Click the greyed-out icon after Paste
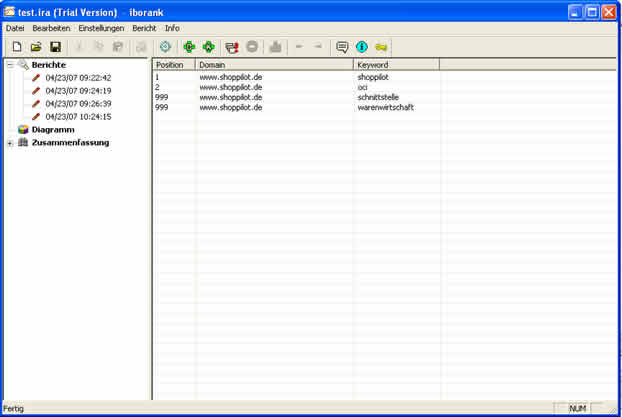The width and height of the screenshot is (622, 417). pos(141,47)
